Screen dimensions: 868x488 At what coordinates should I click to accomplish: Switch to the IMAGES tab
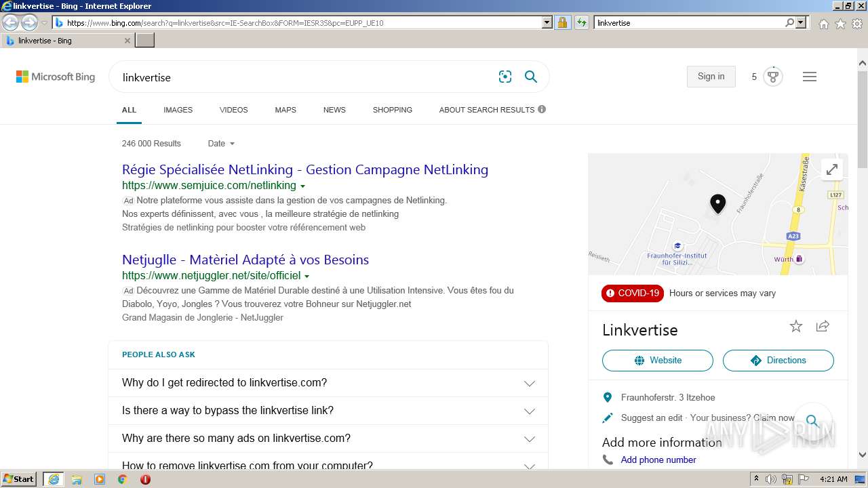[178, 110]
